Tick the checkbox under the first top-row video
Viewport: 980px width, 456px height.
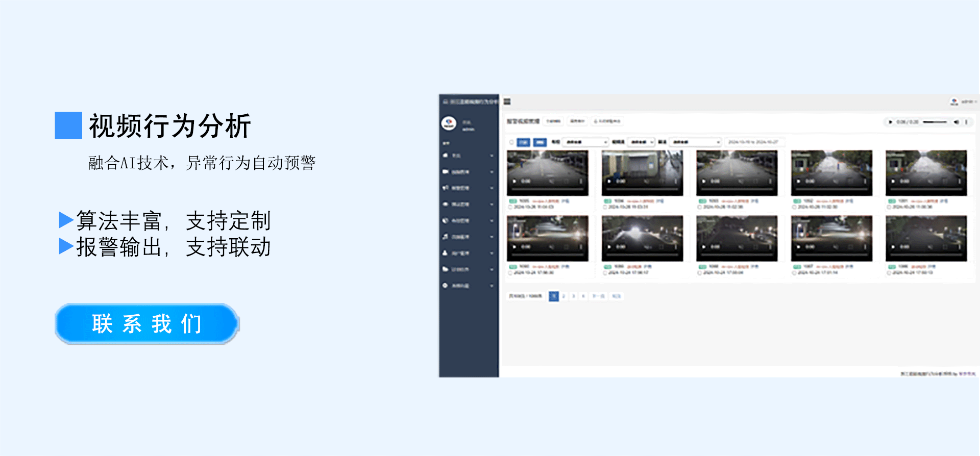510,207
